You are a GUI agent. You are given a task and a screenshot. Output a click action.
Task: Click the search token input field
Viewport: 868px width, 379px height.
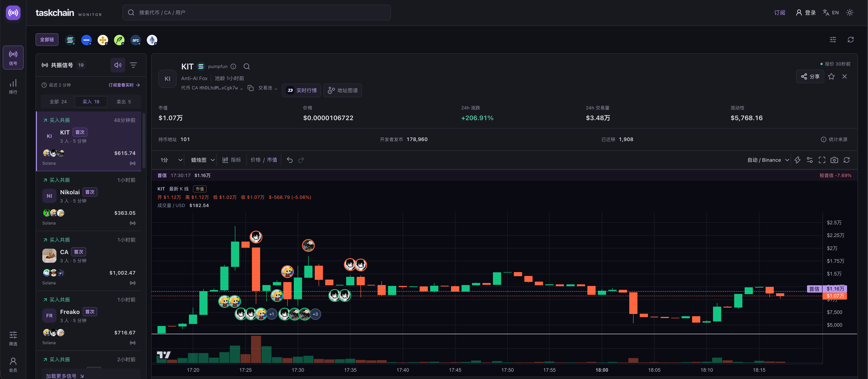256,13
